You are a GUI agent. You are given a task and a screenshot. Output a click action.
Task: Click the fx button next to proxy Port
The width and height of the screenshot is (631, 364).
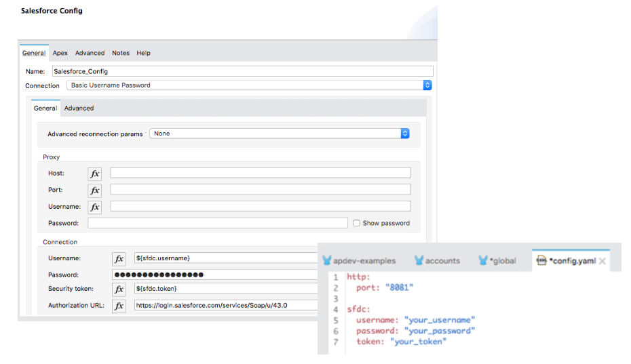click(94, 190)
